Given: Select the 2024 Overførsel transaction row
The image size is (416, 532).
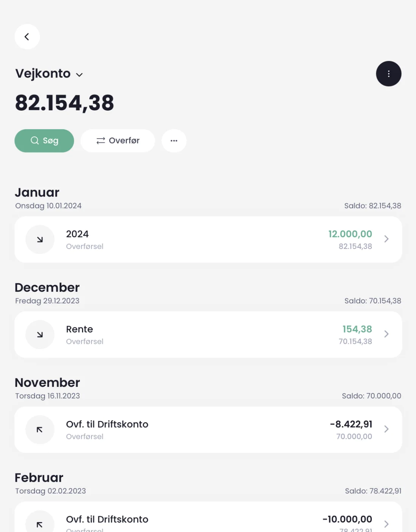Looking at the screenshot, I should coord(208,240).
